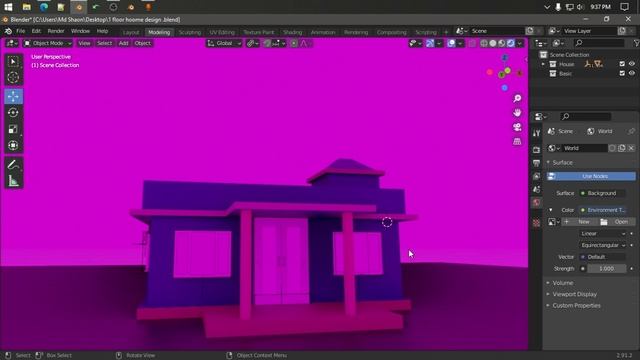Image resolution: width=640 pixels, height=360 pixels.
Task: Click the pan view hand icon
Action: pyautogui.click(x=517, y=113)
